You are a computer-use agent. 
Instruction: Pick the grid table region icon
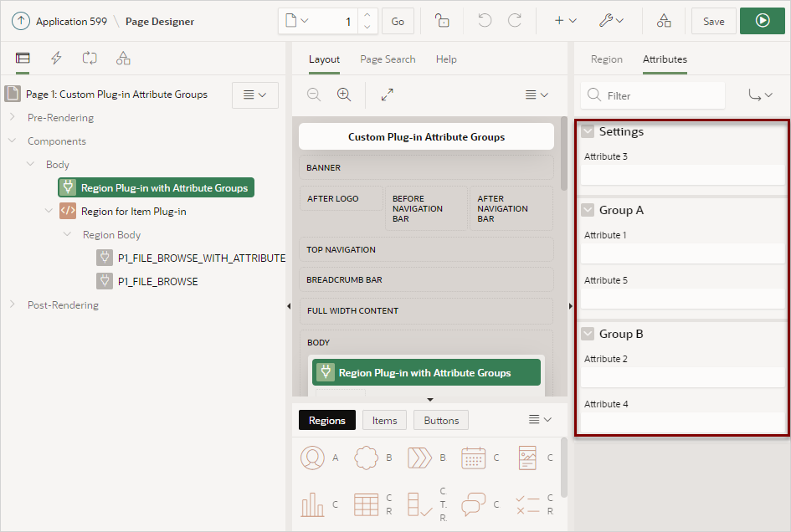pyautogui.click(x=367, y=504)
